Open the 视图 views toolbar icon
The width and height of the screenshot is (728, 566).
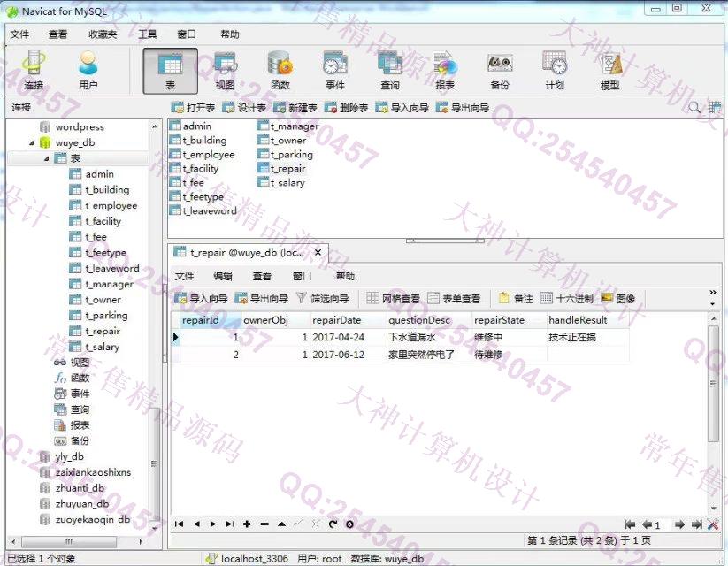point(226,71)
